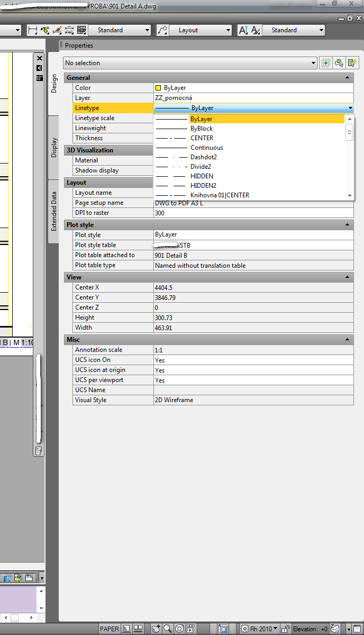Switch to the Extended Data tab

[54, 212]
